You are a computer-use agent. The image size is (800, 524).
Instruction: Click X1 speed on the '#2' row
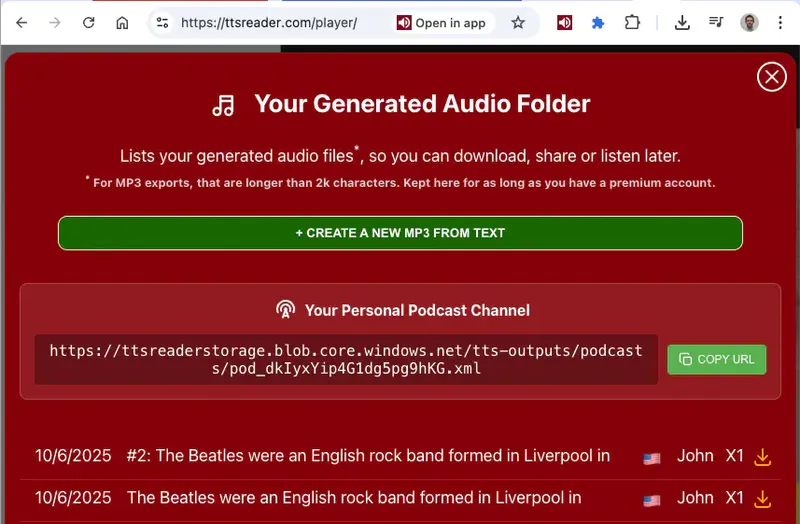(x=735, y=456)
